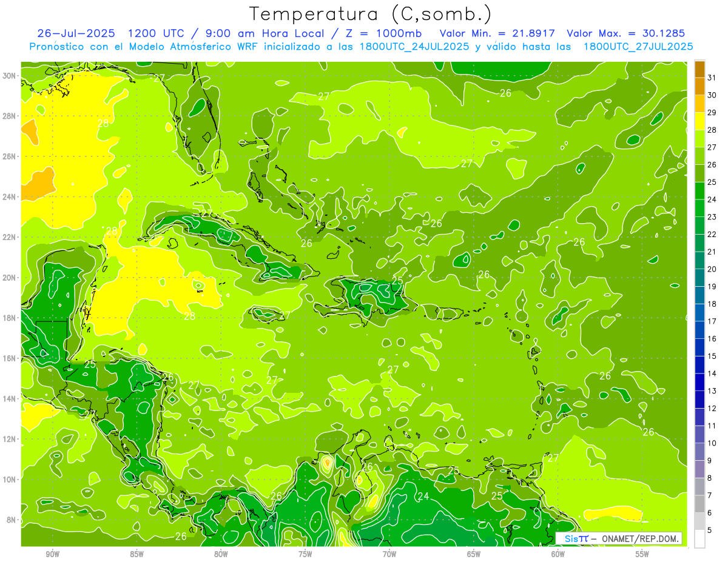Click the '1200 UTC' time label
Image resolution: width=728 pixels, height=562 pixels.
(158, 33)
